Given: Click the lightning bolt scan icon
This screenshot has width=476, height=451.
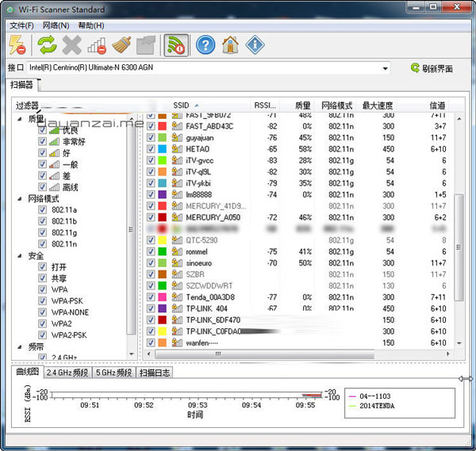Looking at the screenshot, I should [17, 45].
